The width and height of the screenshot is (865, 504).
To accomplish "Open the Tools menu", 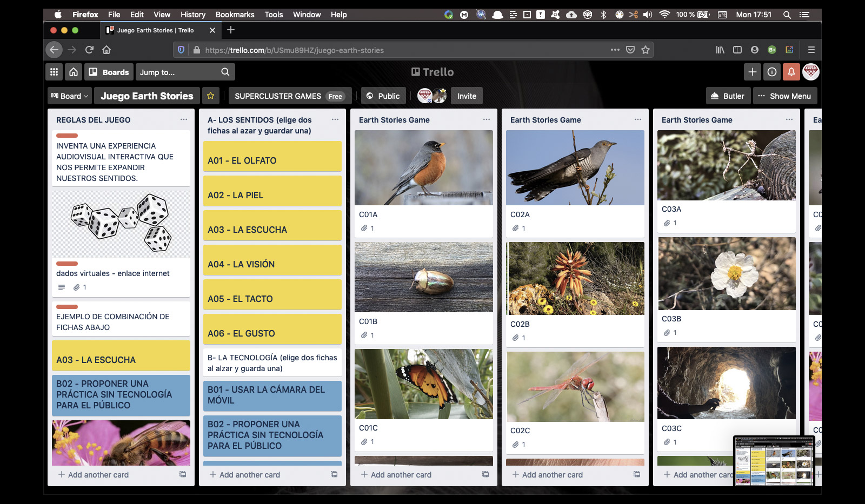I will click(x=274, y=15).
